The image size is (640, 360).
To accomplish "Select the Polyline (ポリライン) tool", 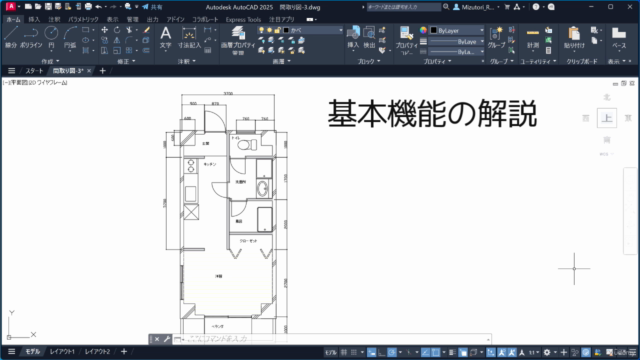I will (x=31, y=37).
